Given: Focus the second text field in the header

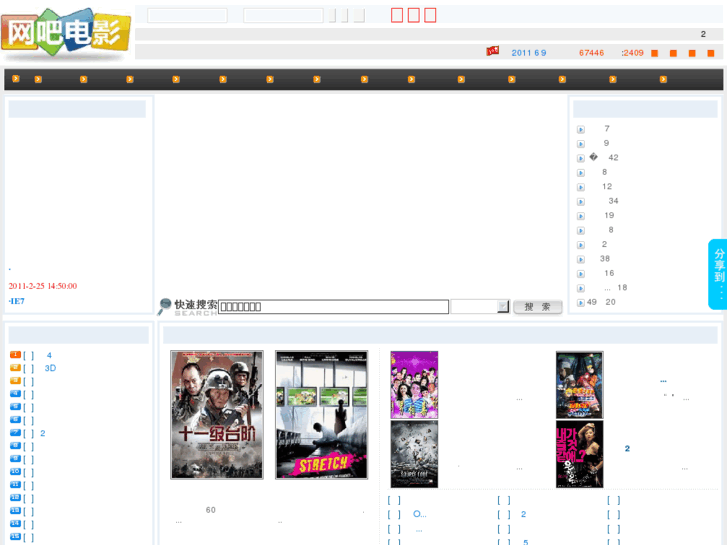Looking at the screenshot, I should pyautogui.click(x=283, y=15).
